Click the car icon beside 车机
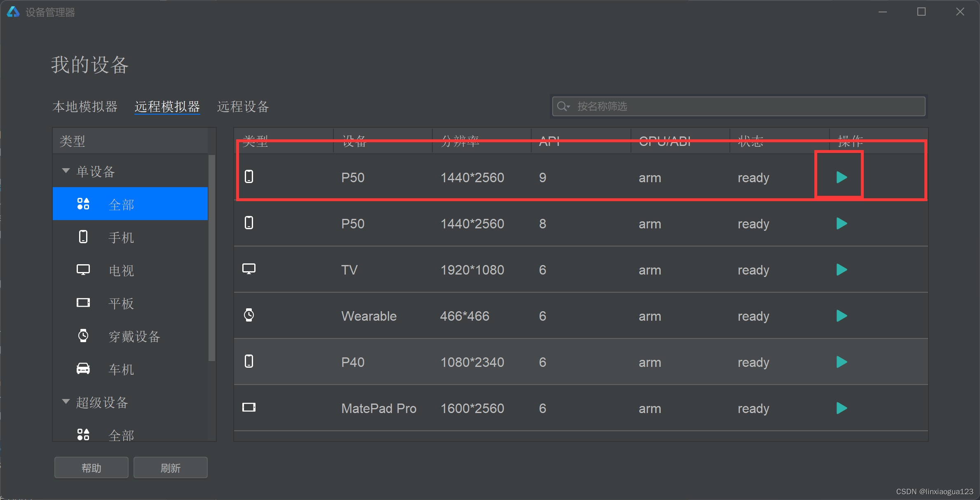 click(83, 369)
